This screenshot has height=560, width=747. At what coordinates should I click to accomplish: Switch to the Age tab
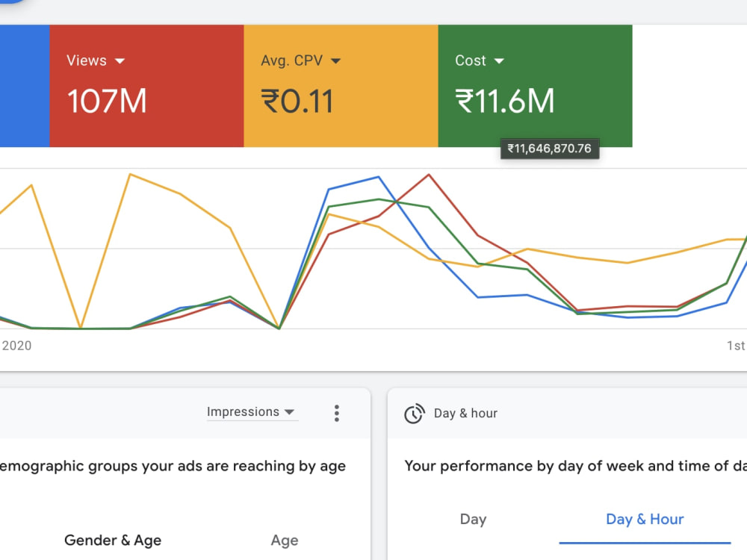(x=285, y=540)
